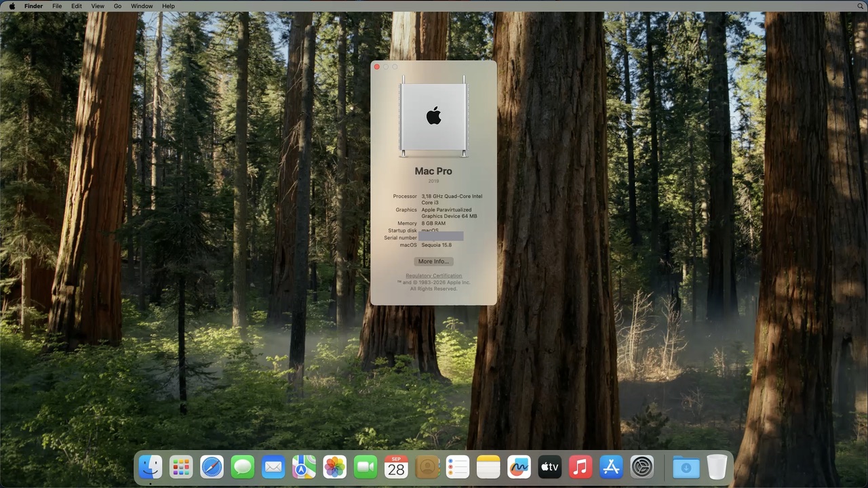
Task: Open the Messages app in the Dock
Action: (242, 467)
